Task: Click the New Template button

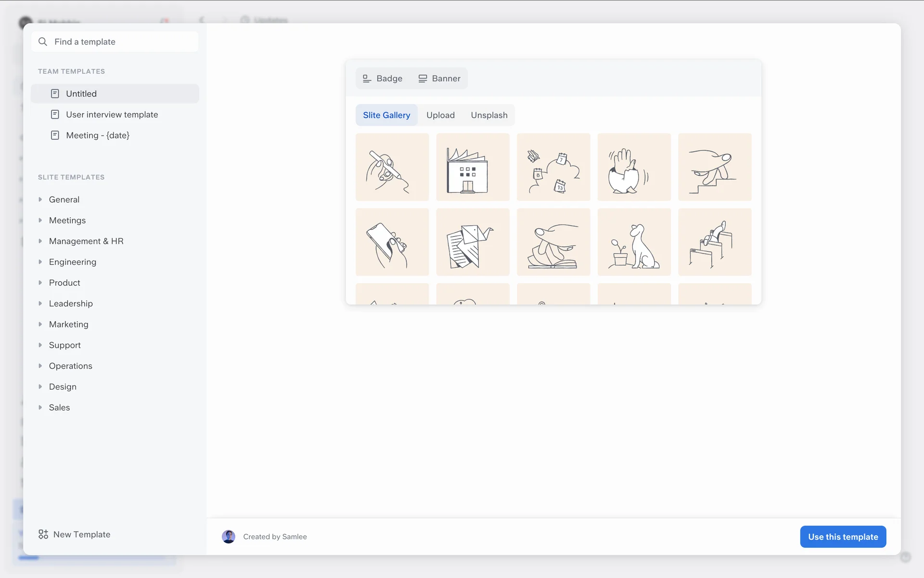Action: tap(81, 534)
